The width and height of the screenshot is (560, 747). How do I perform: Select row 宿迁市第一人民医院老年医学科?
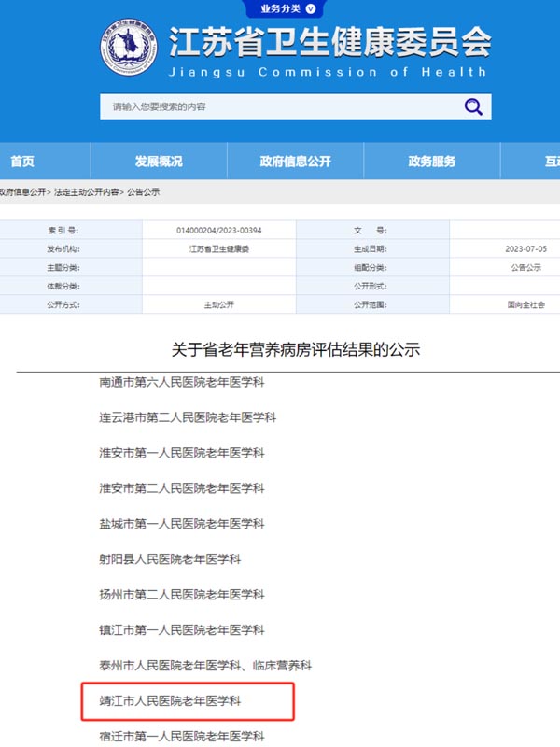tap(181, 736)
